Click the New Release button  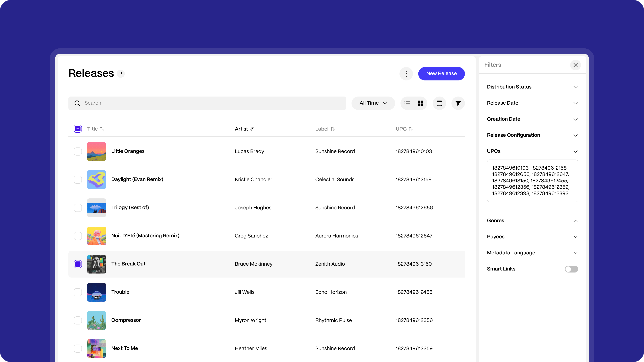pos(441,74)
